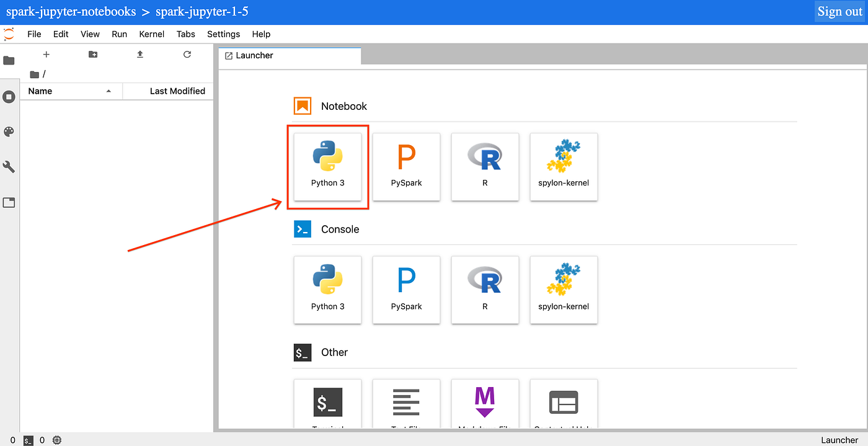
Task: Open the Kernel menu
Action: (151, 34)
